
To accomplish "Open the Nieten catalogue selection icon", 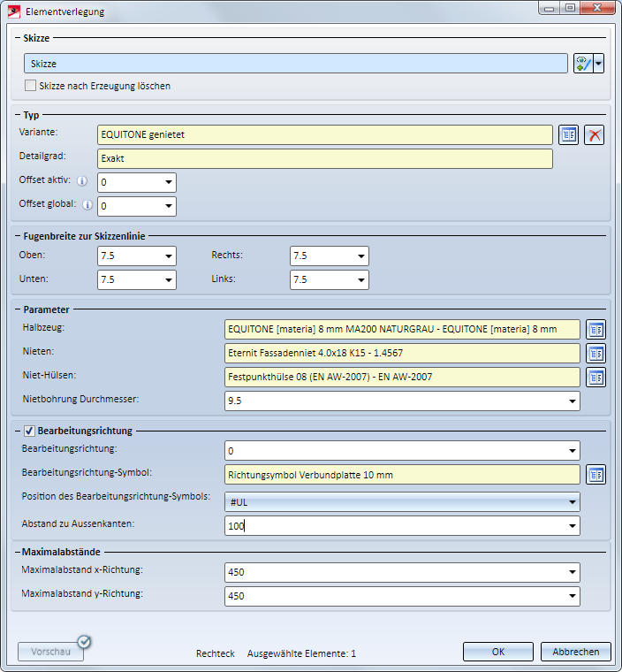I will click(595, 354).
